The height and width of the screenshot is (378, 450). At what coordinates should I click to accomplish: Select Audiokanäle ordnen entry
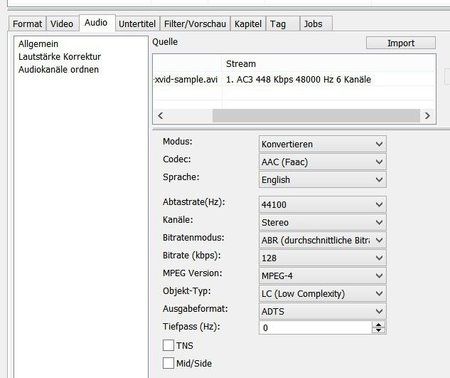click(58, 69)
